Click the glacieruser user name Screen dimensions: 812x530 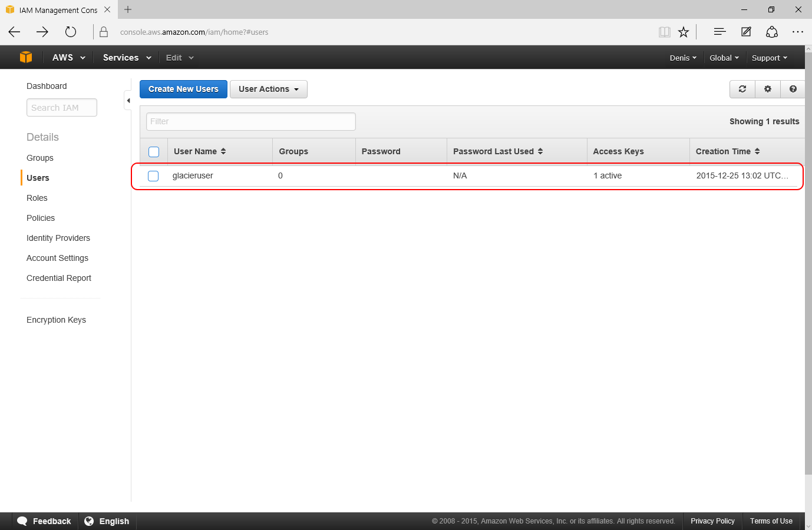click(193, 175)
